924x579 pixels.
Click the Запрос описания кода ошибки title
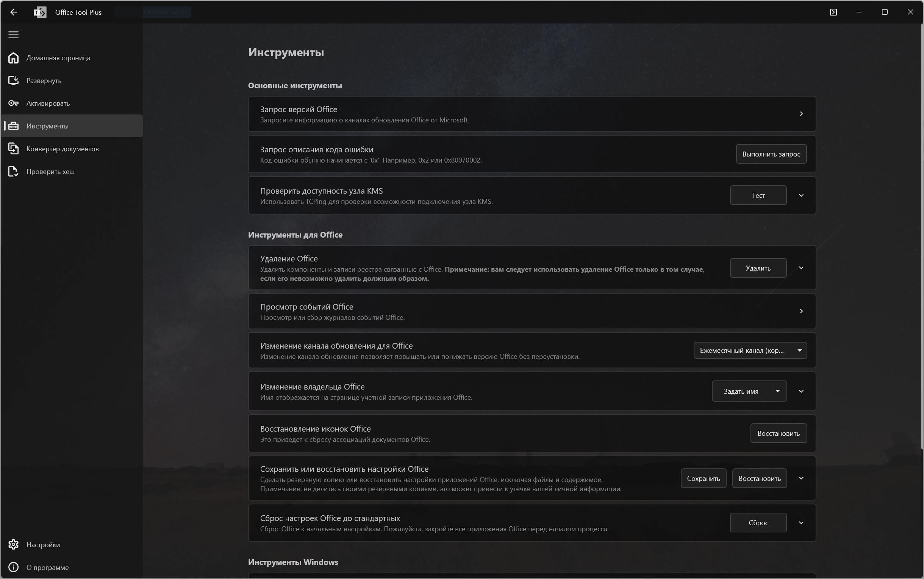click(x=317, y=149)
